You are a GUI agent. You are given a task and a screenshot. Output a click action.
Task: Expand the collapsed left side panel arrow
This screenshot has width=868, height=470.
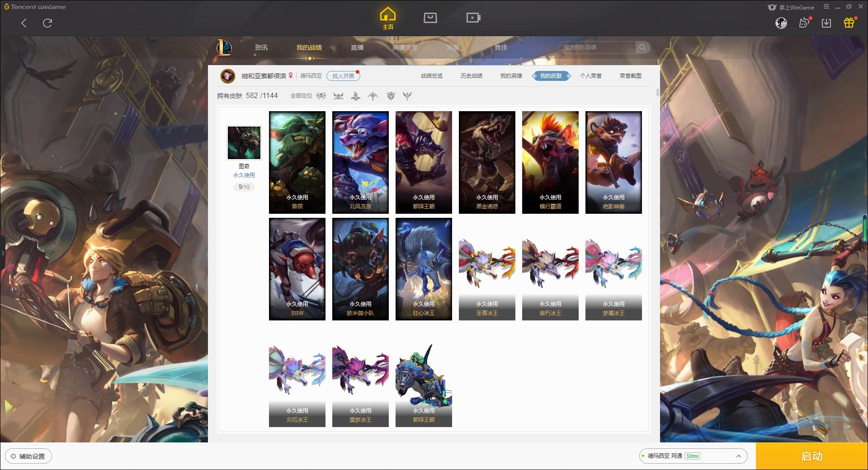pos(2,253)
